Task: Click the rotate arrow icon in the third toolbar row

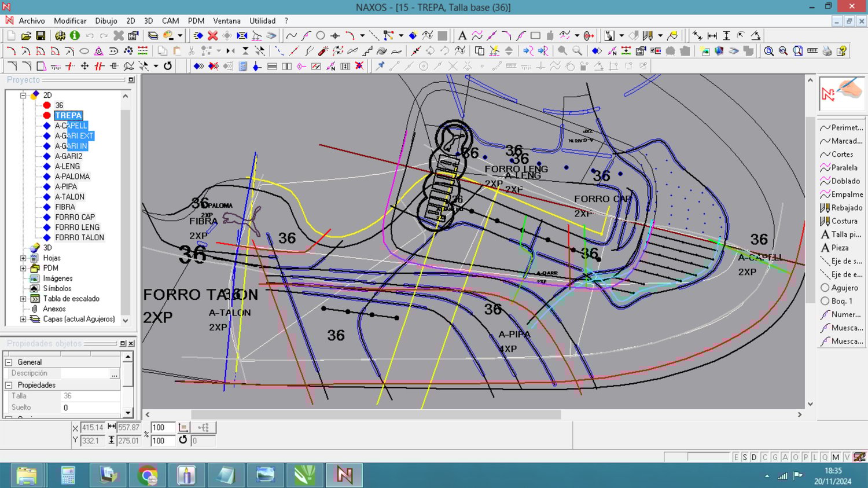Action: (x=168, y=66)
